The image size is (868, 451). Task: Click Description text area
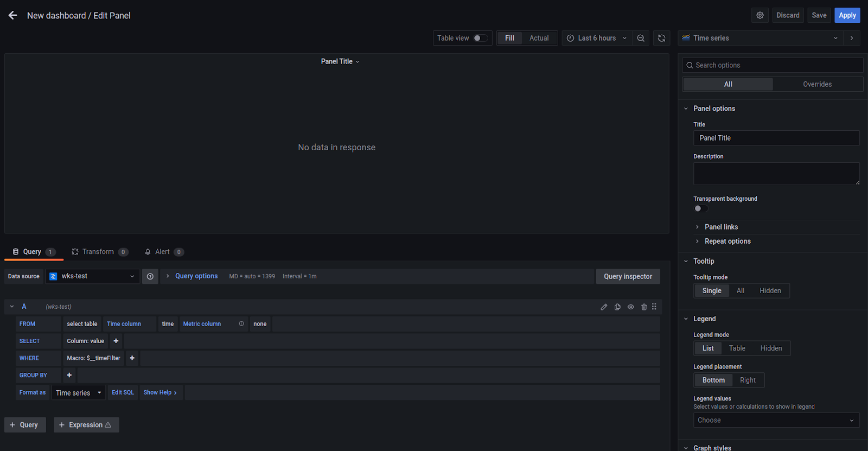tap(776, 174)
